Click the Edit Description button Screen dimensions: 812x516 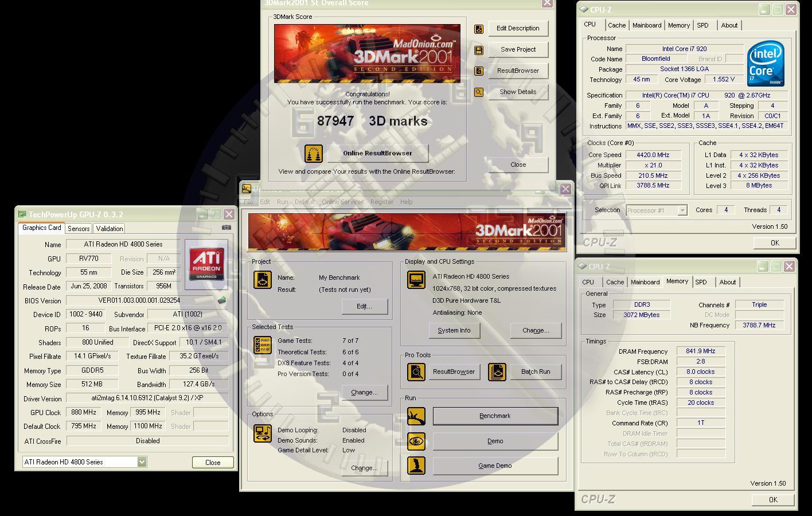(x=518, y=28)
